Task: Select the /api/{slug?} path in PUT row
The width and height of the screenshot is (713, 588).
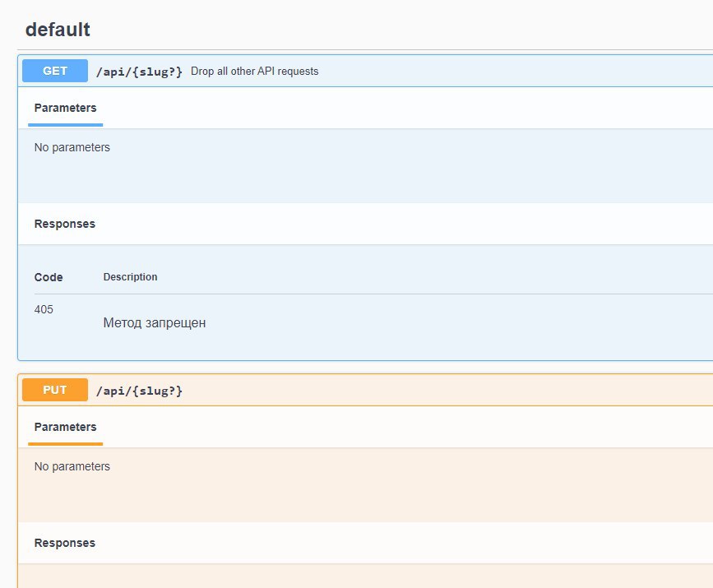Action: 139,391
